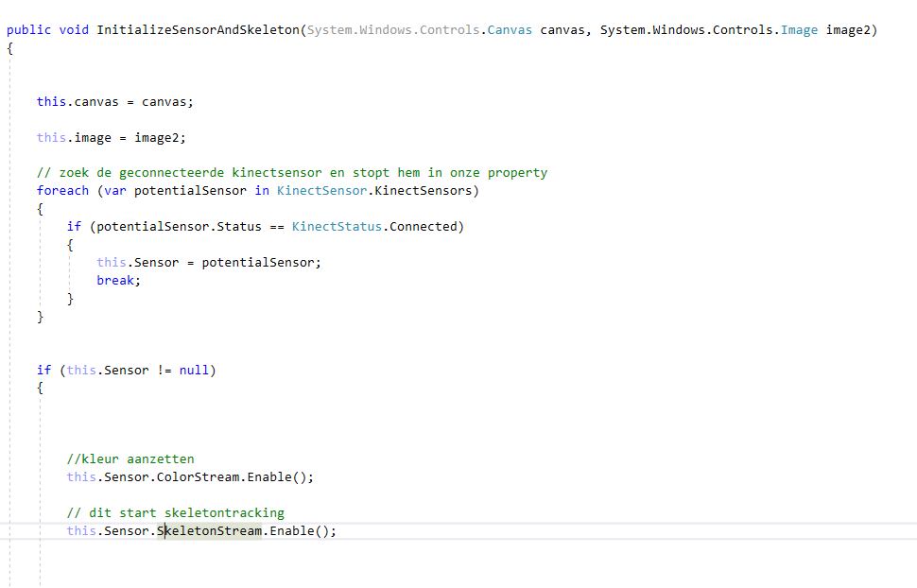917x588 pixels.
Task: Click 'KinectSensor' class name in foreach
Action: coord(321,191)
